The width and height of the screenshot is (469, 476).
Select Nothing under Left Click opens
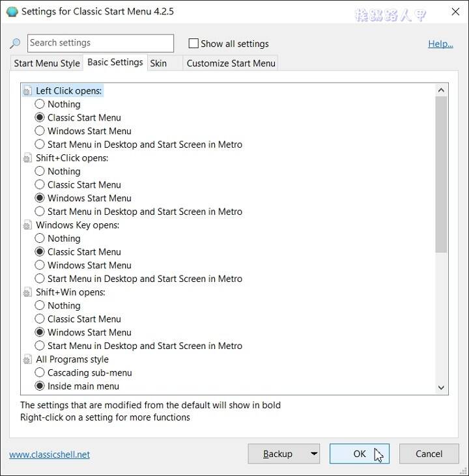coord(40,104)
